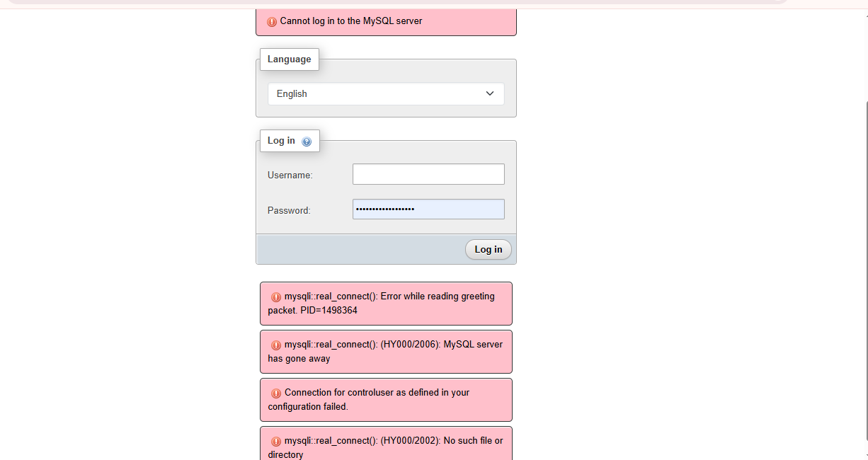Open the English language dropdown
The width and height of the screenshot is (868, 460).
386,93
